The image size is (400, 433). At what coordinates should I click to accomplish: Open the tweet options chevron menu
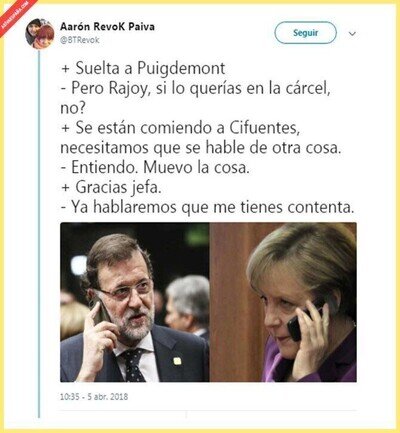coord(352,34)
